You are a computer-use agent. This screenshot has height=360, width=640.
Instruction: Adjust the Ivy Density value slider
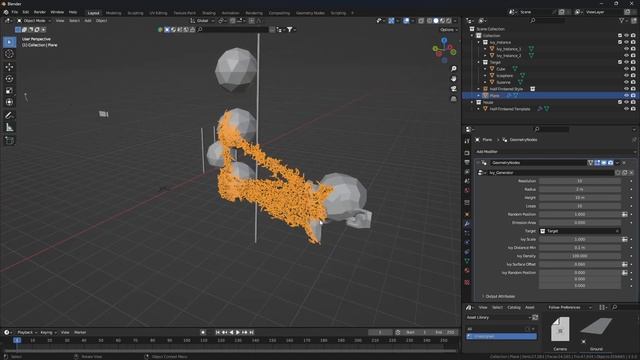pos(580,256)
